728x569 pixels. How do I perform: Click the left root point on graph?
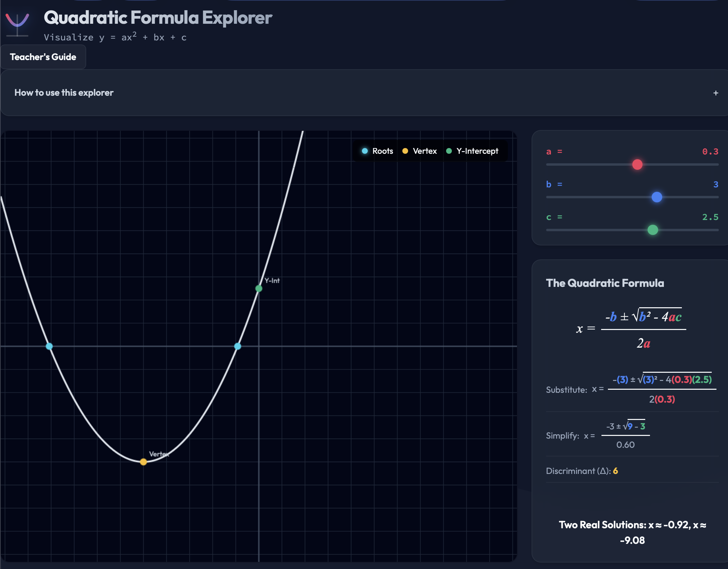pyautogui.click(x=49, y=346)
